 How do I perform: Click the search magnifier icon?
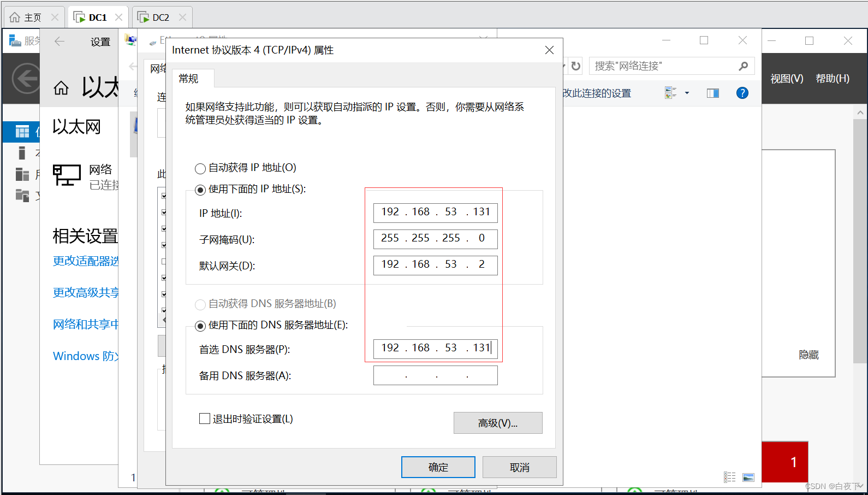(744, 66)
